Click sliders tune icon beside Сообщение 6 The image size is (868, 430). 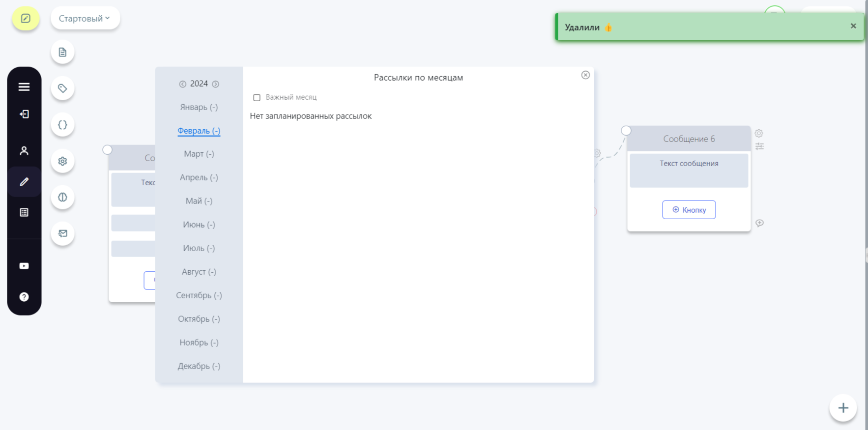coord(759,146)
